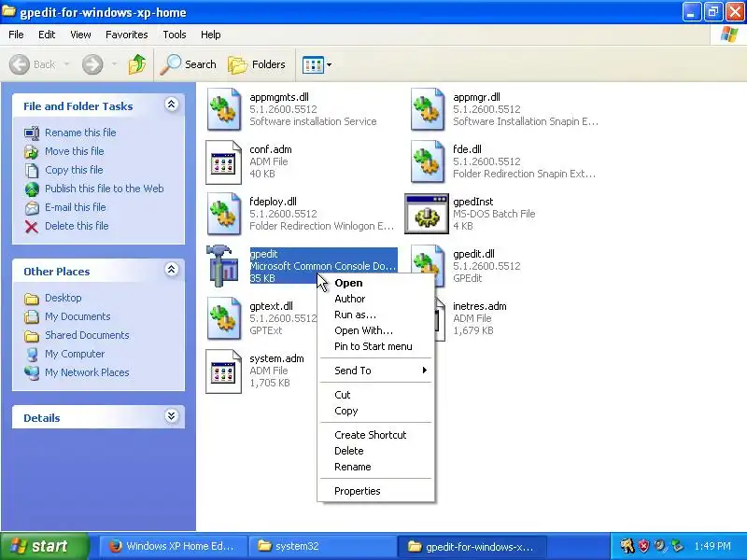Expand the Send To submenu

(376, 371)
